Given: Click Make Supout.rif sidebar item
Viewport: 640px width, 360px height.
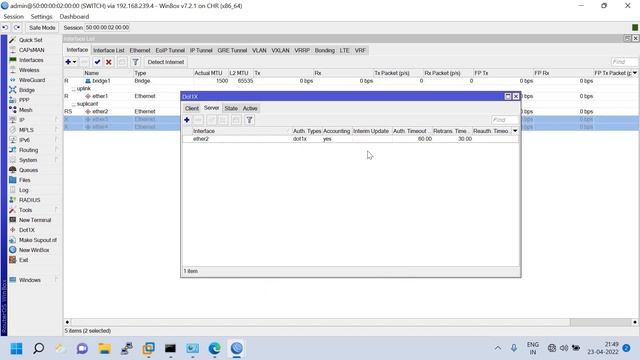Looking at the screenshot, I should point(38,240).
